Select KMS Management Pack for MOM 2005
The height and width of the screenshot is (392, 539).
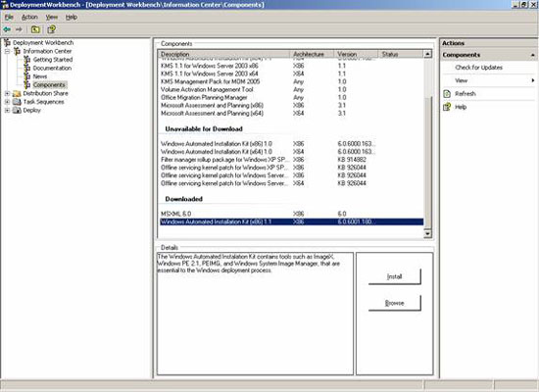click(291, 81)
